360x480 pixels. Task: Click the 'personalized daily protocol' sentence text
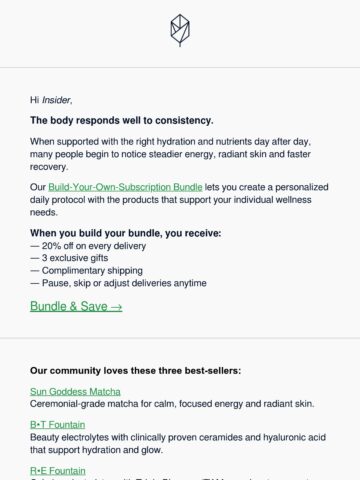[179, 200]
